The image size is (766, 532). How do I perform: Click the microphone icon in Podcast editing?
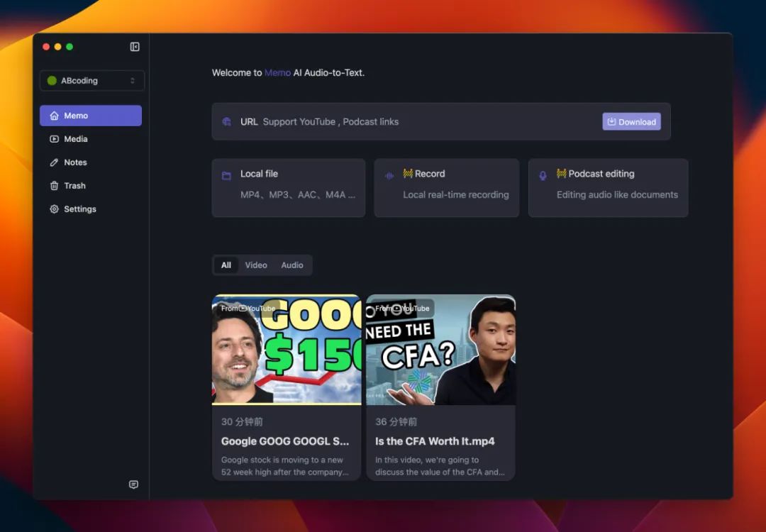(543, 176)
